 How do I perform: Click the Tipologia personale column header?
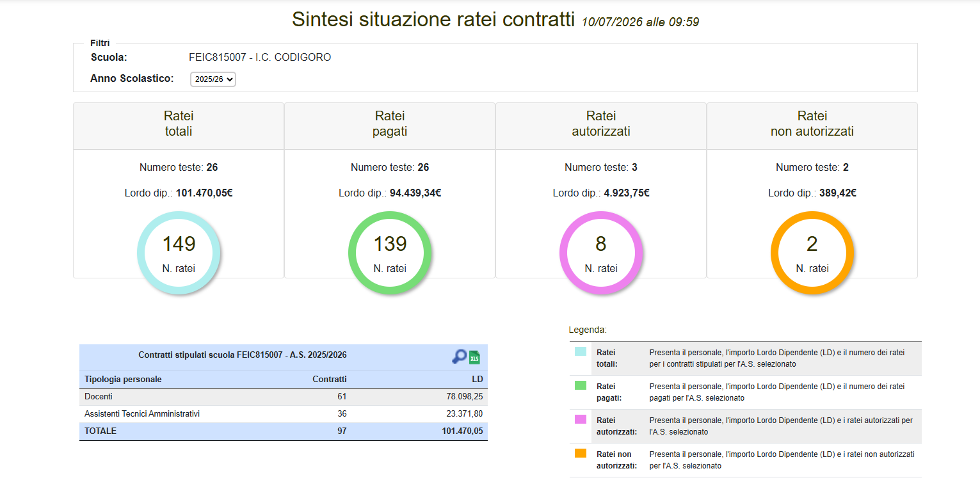click(123, 380)
